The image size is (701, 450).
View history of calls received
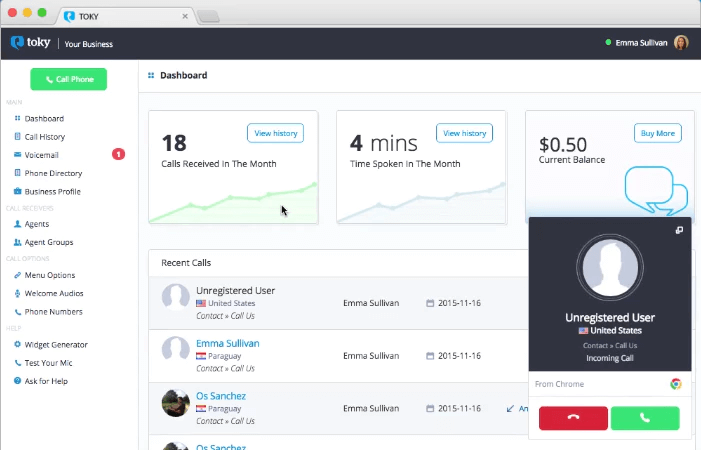(x=275, y=133)
